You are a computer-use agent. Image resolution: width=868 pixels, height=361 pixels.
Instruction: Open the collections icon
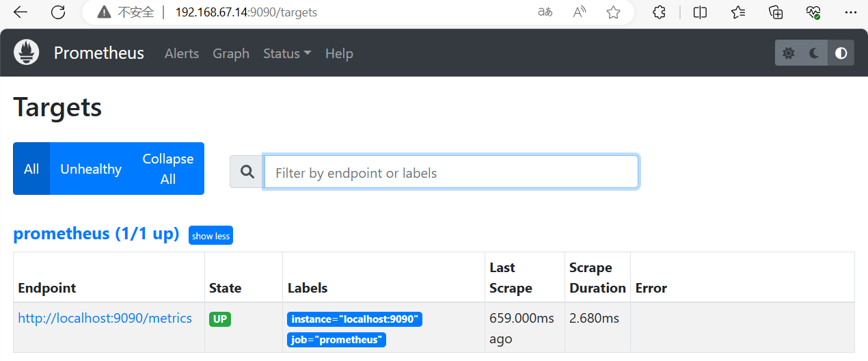click(x=776, y=12)
